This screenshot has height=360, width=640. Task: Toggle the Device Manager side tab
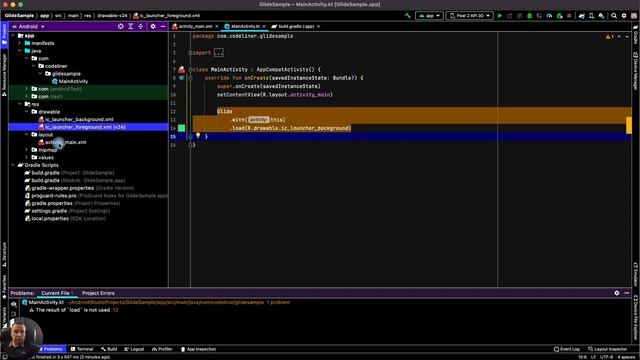point(636,71)
